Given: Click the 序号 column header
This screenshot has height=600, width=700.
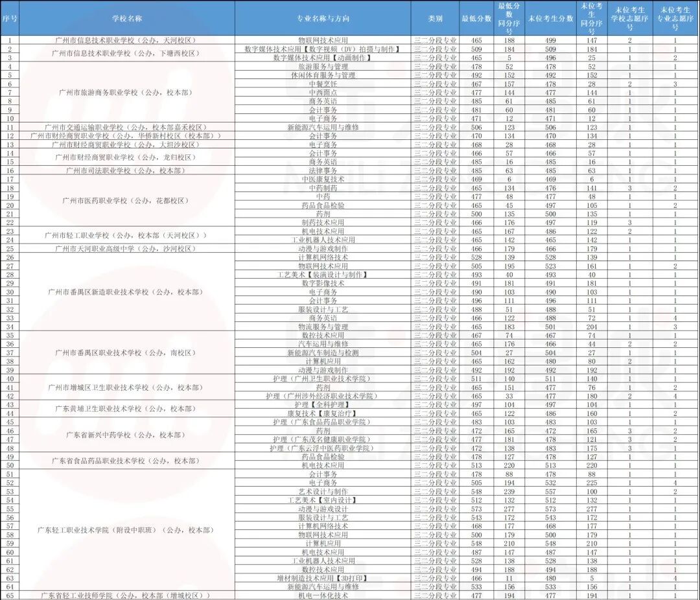Looking at the screenshot, I should point(10,19).
